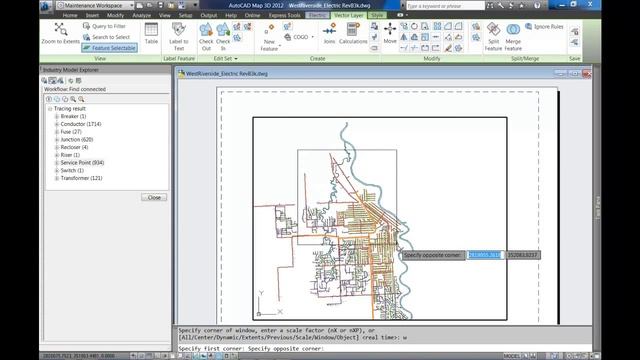Open the New Feature tool
The width and height of the screenshot is (640, 360).
269,37
